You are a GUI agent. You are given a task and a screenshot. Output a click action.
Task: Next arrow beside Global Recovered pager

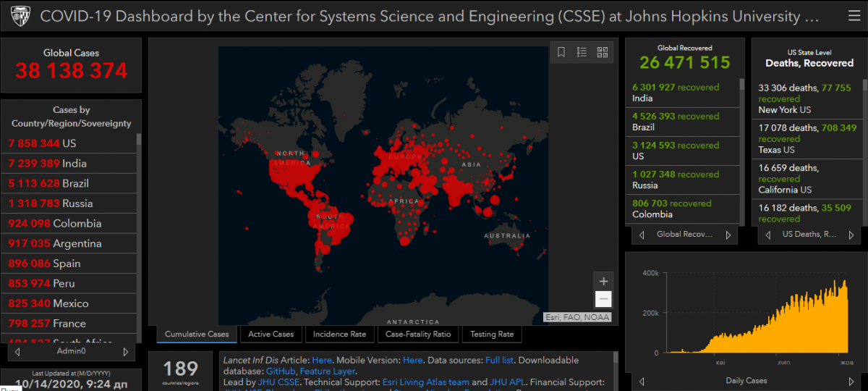728,235
